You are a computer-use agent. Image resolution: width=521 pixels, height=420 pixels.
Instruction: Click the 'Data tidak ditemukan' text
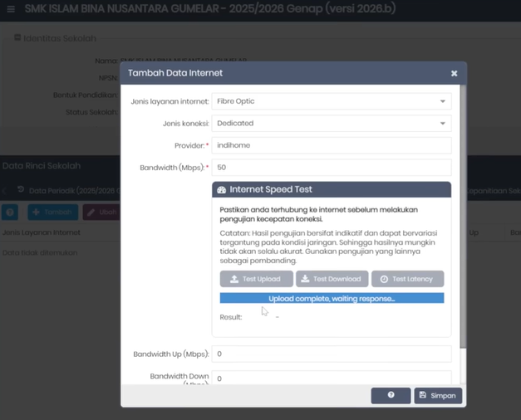point(40,252)
